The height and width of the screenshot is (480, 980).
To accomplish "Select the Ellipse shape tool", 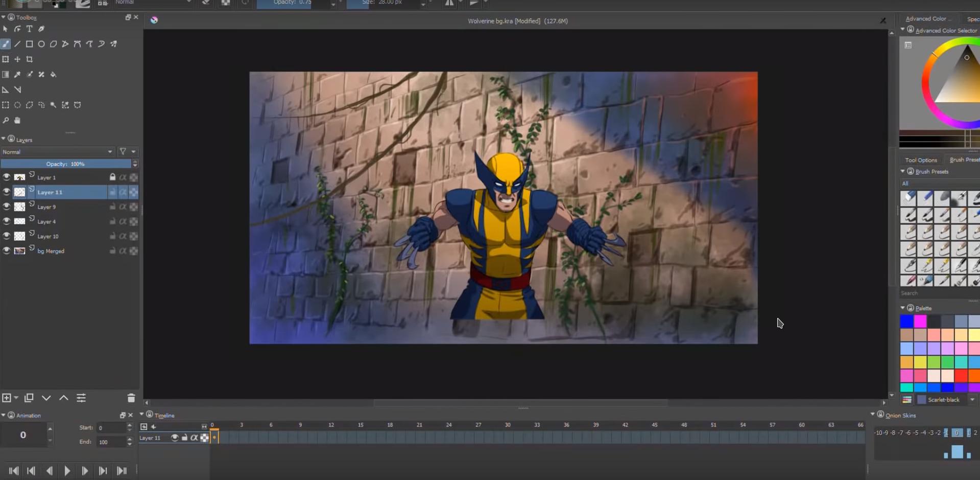I will tap(41, 44).
